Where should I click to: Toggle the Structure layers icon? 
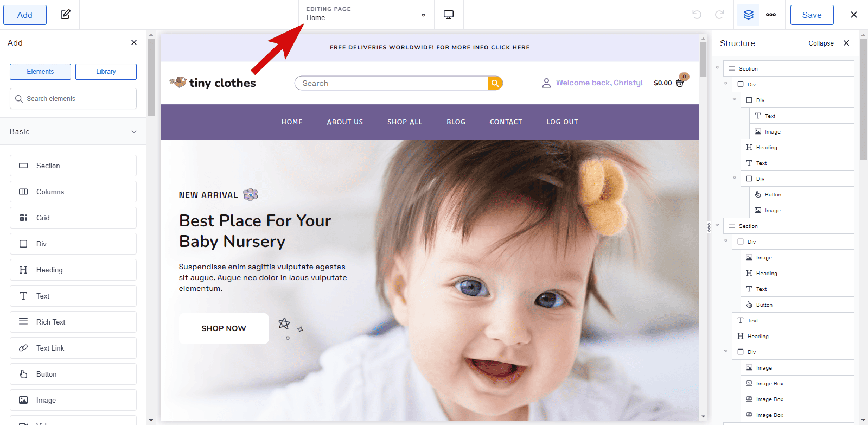(749, 15)
